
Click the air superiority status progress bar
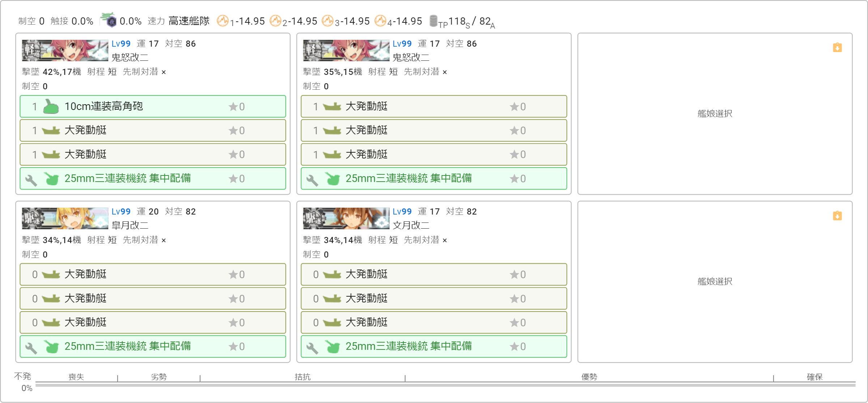point(445,385)
